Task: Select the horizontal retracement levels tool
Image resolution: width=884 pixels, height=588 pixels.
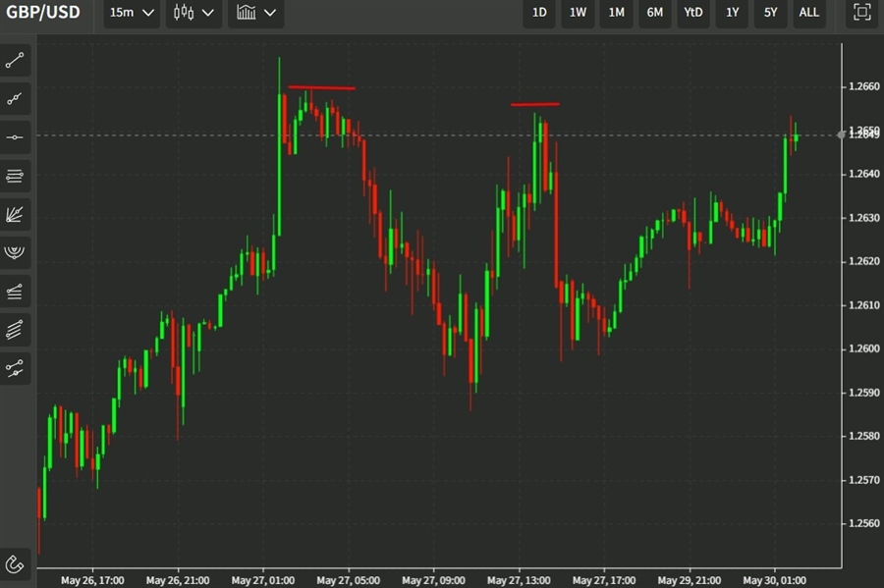Action: pos(15,177)
